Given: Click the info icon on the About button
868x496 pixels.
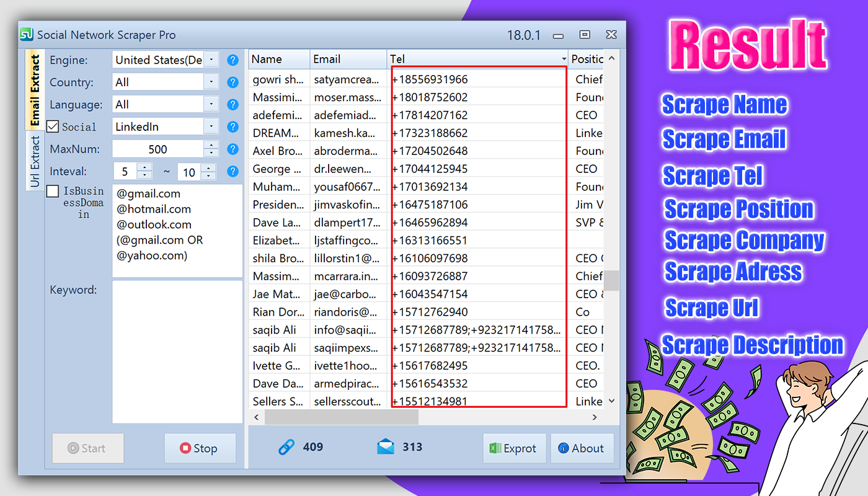Looking at the screenshot, I should (x=564, y=448).
